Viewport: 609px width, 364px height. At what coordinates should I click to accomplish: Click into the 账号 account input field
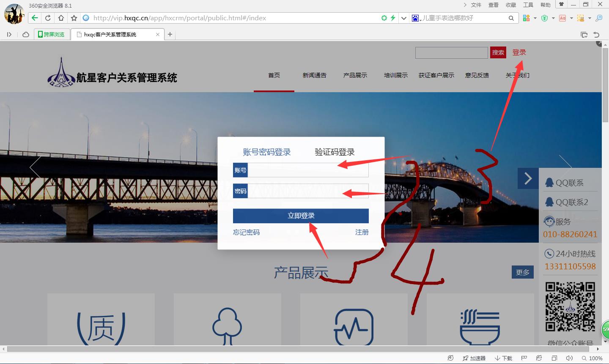[x=307, y=170]
